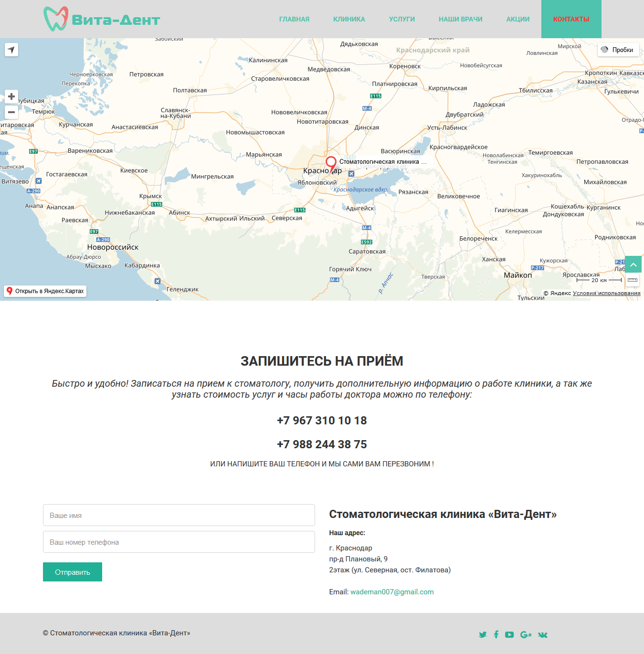Viewport: 644px width, 654px height.
Task: Open the map ruler measuring tool
Action: (x=633, y=280)
